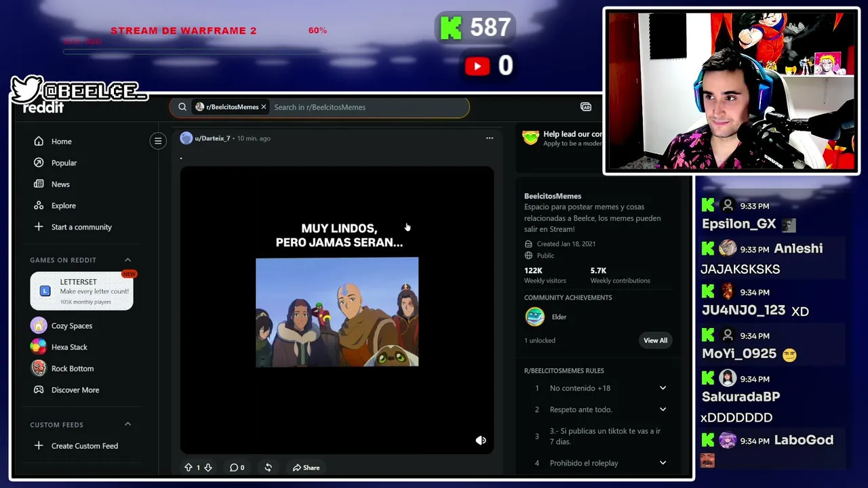The image size is (868, 488).
Task: Click the '5.7K' weekly contributions stat
Action: pyautogui.click(x=598, y=270)
